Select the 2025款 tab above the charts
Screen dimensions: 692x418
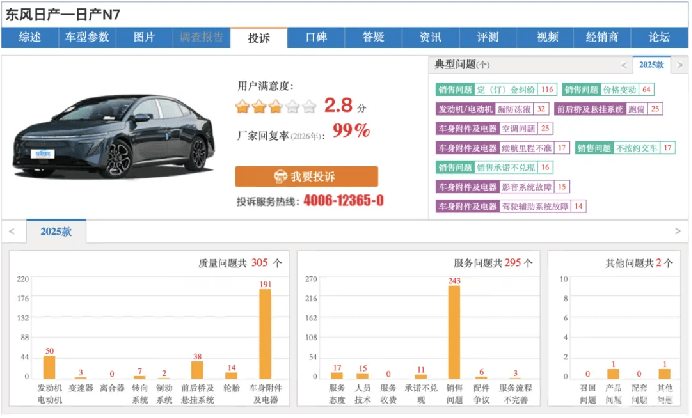tap(57, 231)
